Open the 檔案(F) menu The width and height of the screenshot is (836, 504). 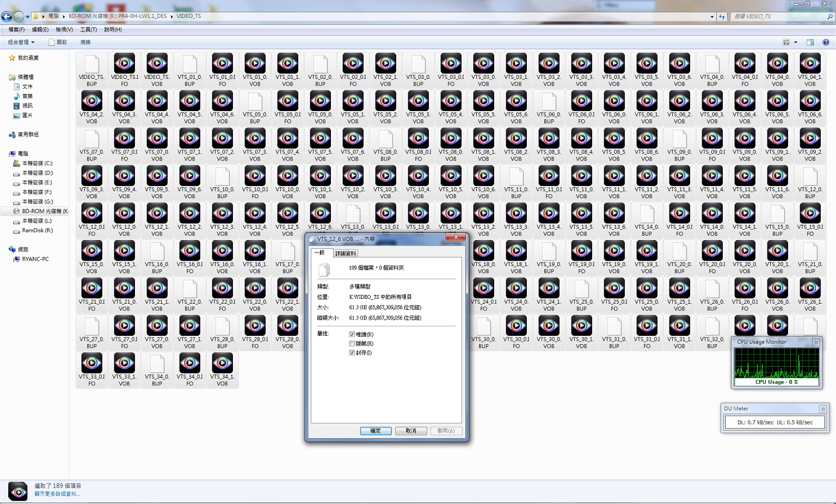click(16, 29)
